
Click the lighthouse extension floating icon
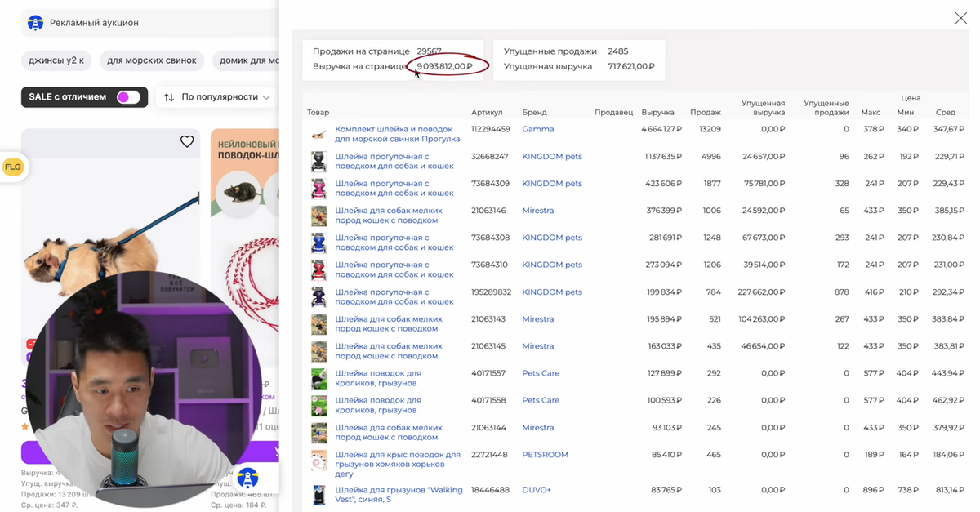247,478
